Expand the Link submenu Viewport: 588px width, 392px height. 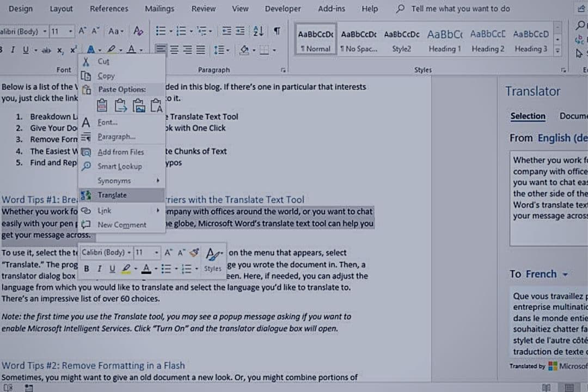tap(121, 211)
